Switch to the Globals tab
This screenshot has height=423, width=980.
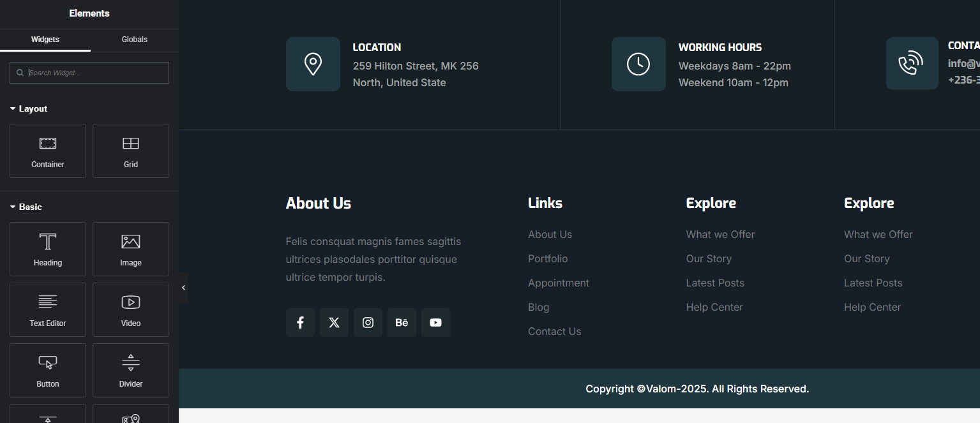pyautogui.click(x=135, y=40)
